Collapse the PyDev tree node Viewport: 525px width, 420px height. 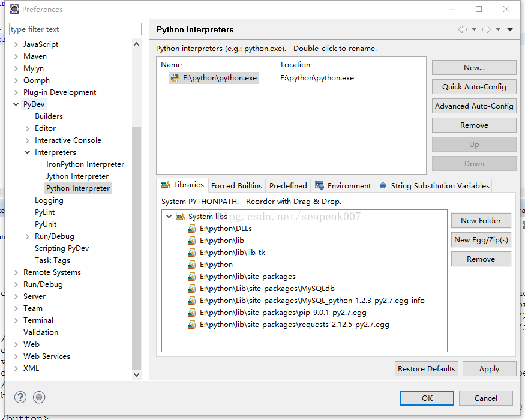click(x=16, y=104)
